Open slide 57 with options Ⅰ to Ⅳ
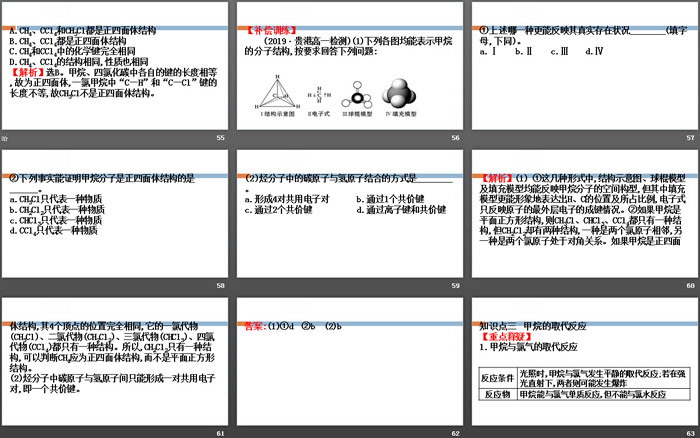The image size is (700, 438). pos(582,72)
